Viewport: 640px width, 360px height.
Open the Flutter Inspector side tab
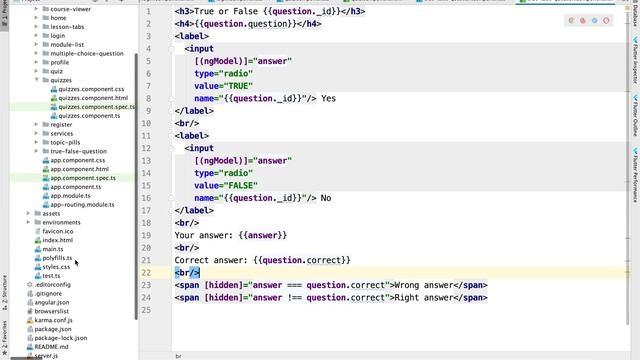pyautogui.click(x=635, y=60)
